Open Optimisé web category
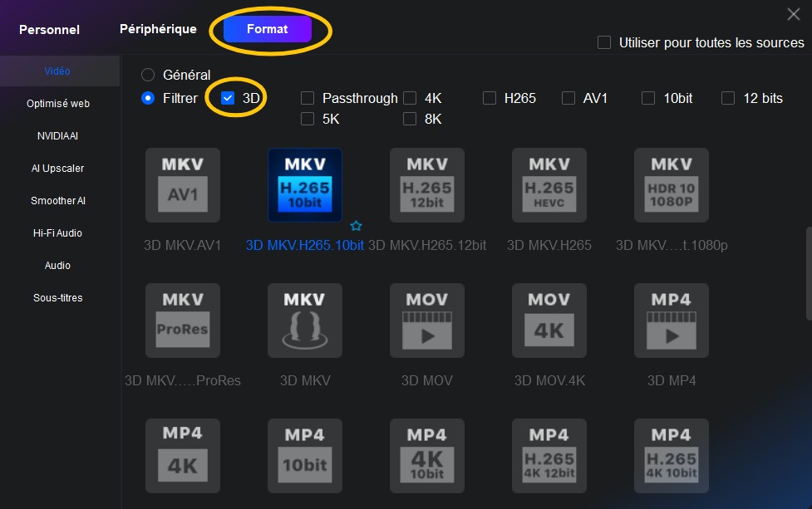Screen dimensions: 812x509 [58, 104]
